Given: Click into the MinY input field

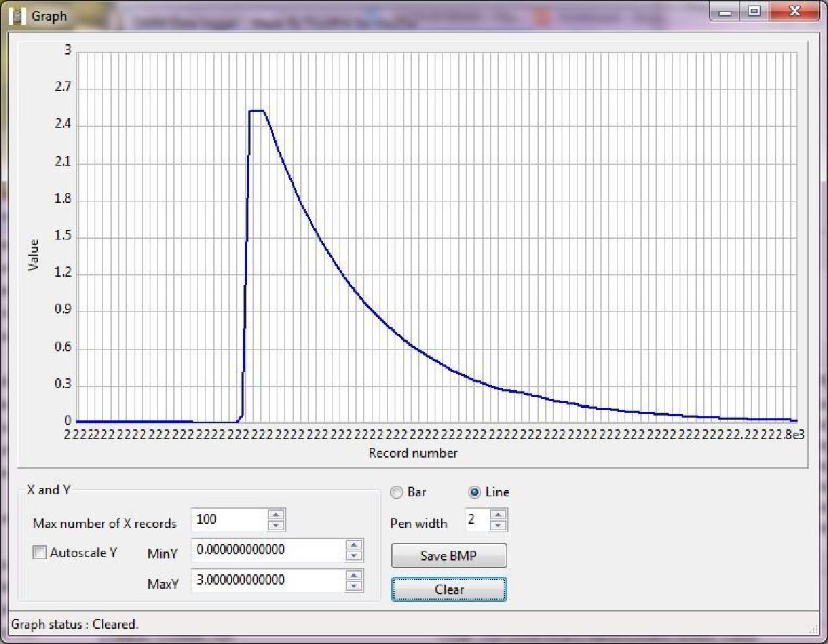Looking at the screenshot, I should 266,550.
